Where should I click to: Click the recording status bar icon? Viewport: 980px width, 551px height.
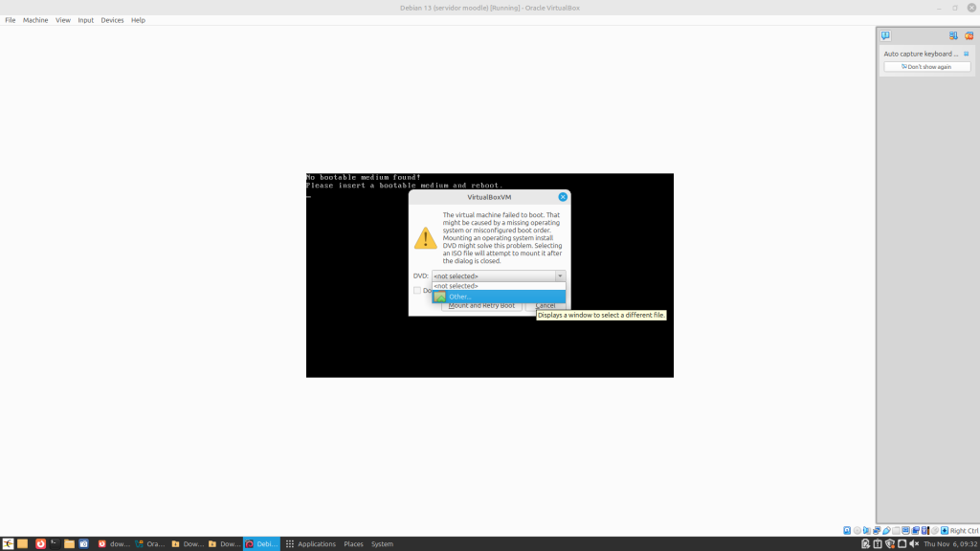click(x=915, y=530)
